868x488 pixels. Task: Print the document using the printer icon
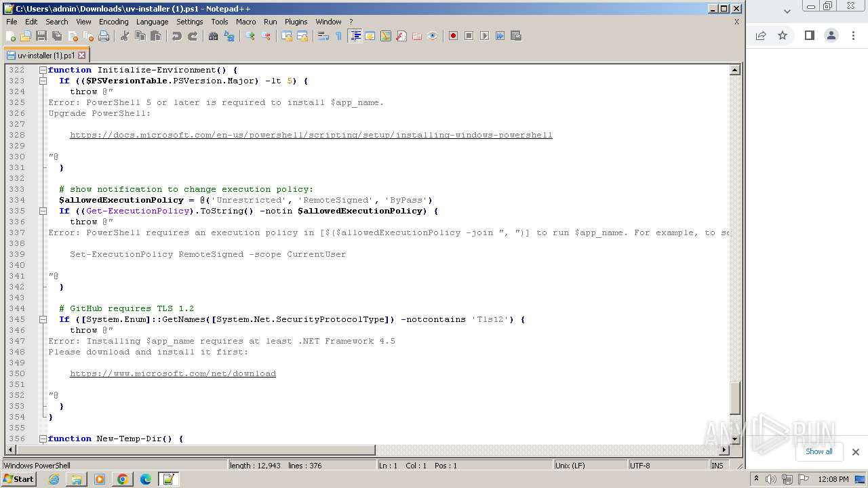point(104,36)
